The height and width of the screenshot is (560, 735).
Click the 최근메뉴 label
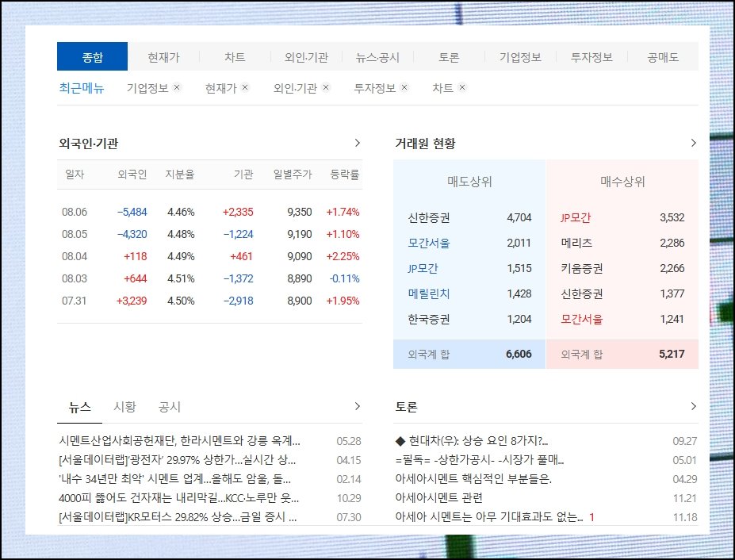point(82,88)
